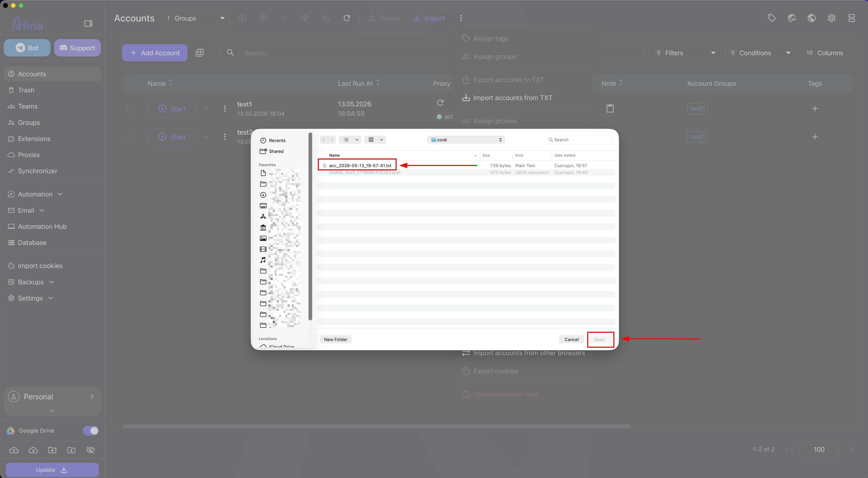Open the Database page
This screenshot has height=478, width=868.
click(x=52, y=243)
